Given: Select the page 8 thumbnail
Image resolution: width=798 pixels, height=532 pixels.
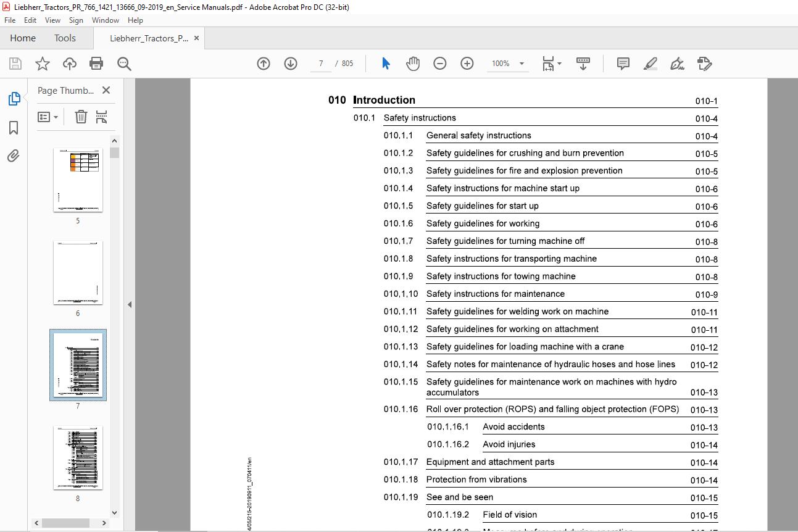Looking at the screenshot, I should click(78, 458).
